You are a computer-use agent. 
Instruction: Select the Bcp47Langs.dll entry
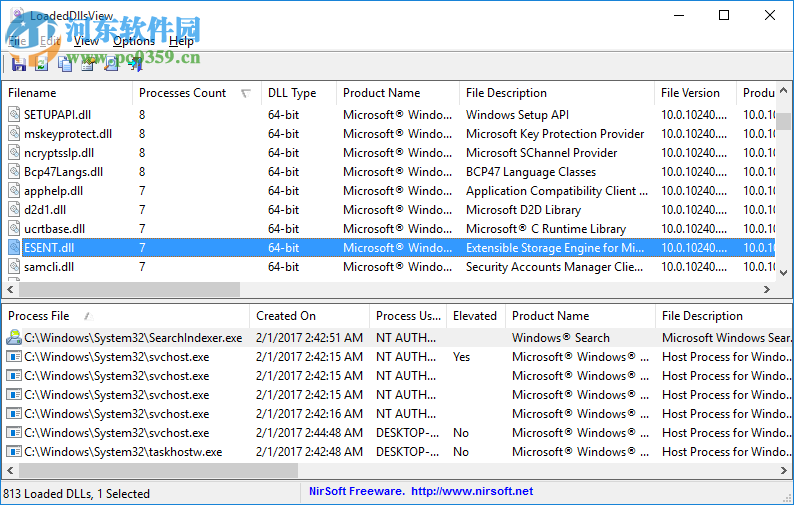[63, 172]
